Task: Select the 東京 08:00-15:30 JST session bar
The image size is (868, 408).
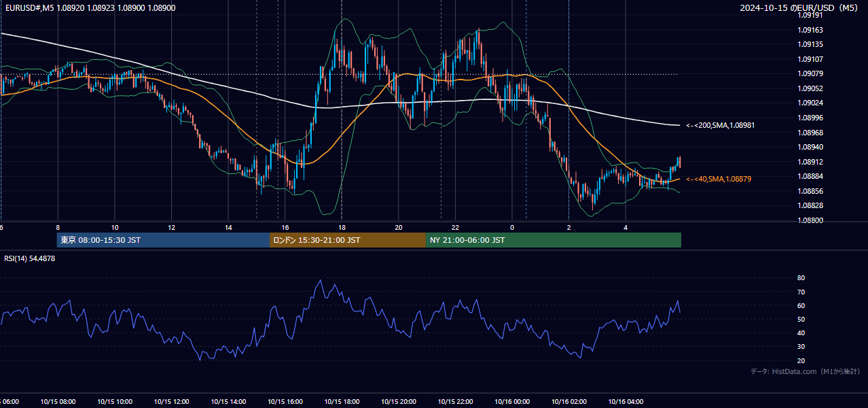Action: click(x=163, y=240)
